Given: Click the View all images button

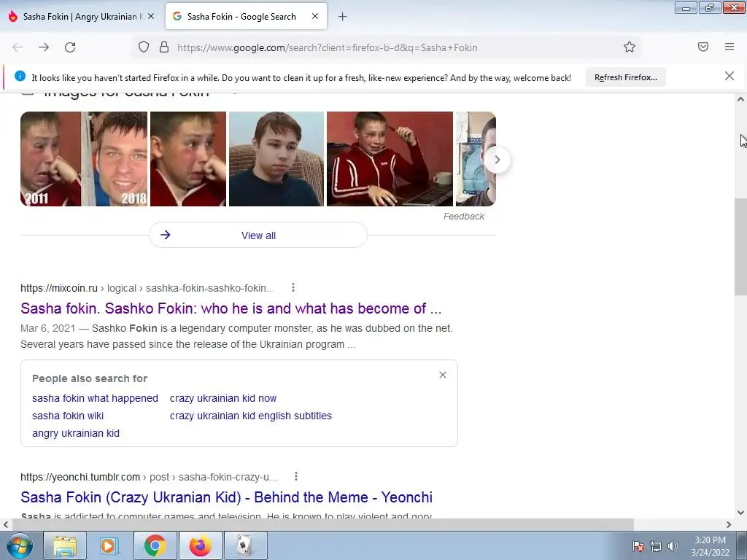Looking at the screenshot, I should (x=258, y=236).
